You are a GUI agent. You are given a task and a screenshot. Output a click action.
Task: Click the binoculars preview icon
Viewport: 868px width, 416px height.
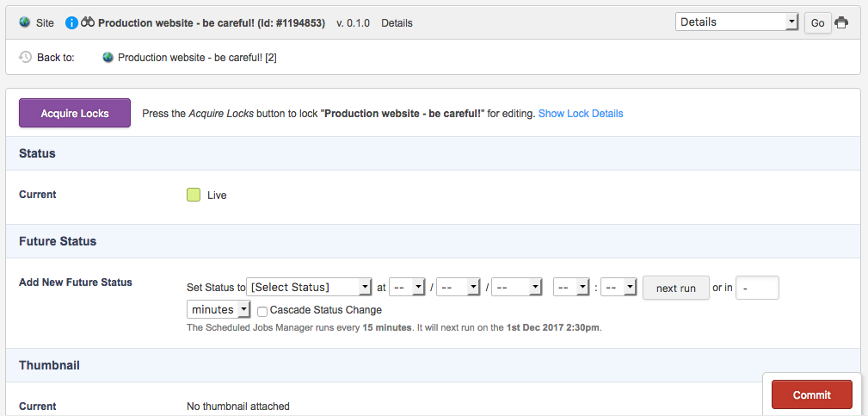(x=88, y=22)
